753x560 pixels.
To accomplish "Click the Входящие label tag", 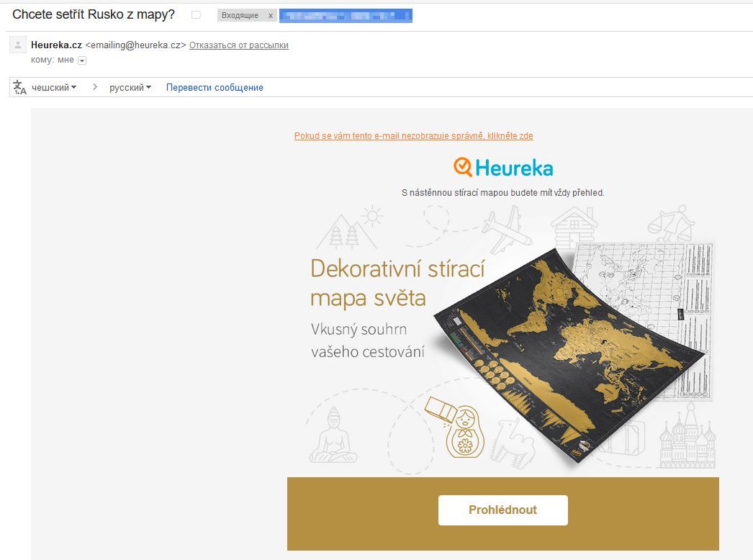I will [x=240, y=15].
